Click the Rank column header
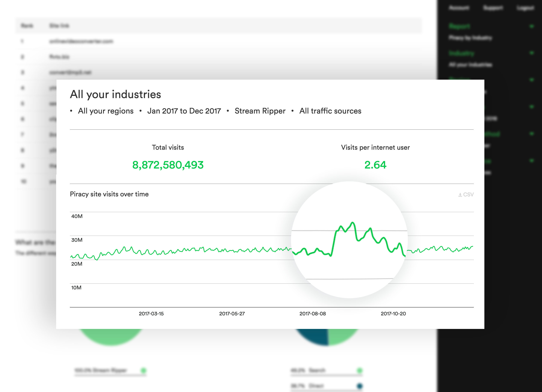 pos(27,26)
